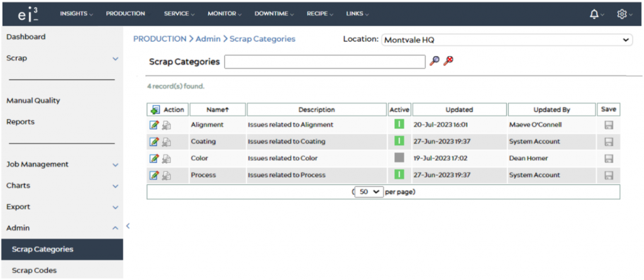Expand Job Management in sidebar
Image resolution: width=644 pixels, height=280 pixels.
(x=116, y=165)
